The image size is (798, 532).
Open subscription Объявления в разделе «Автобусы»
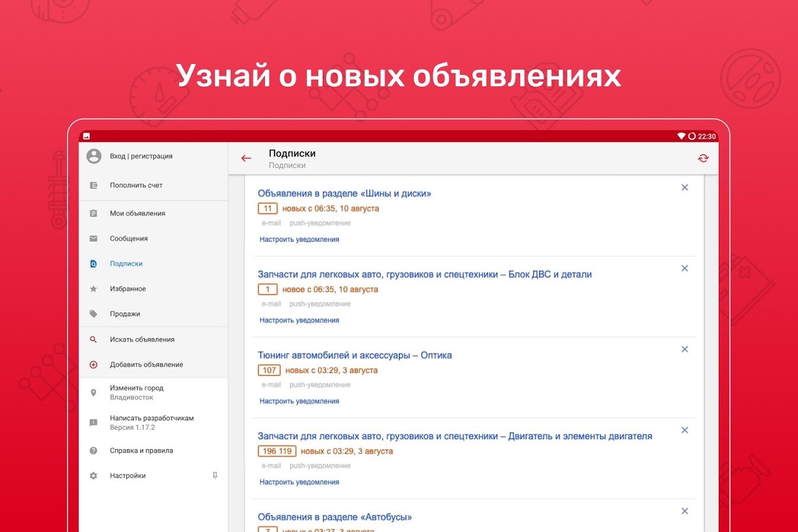(335, 517)
